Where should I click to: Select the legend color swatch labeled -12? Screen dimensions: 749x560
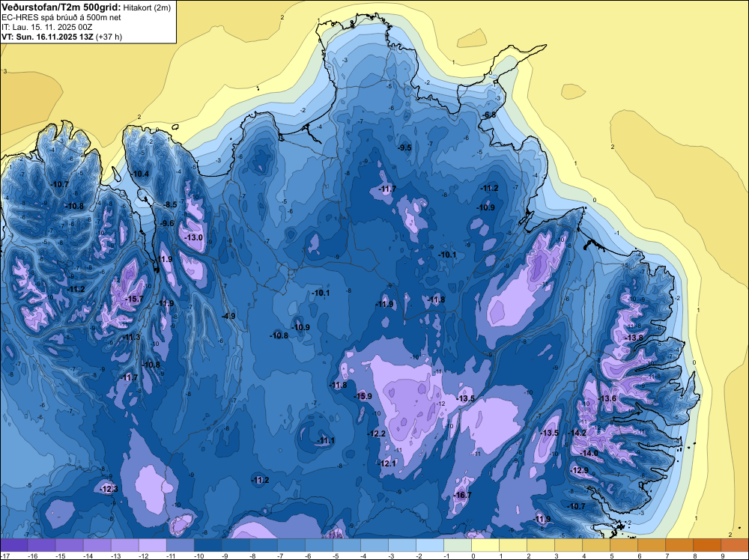(153, 545)
